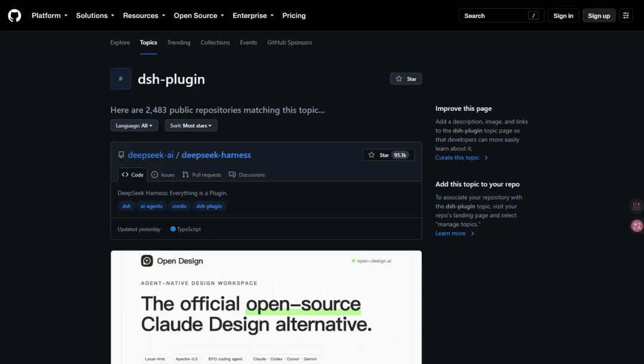Open Discussions for deepseek-harness
The width and height of the screenshot is (644, 364).
click(247, 175)
